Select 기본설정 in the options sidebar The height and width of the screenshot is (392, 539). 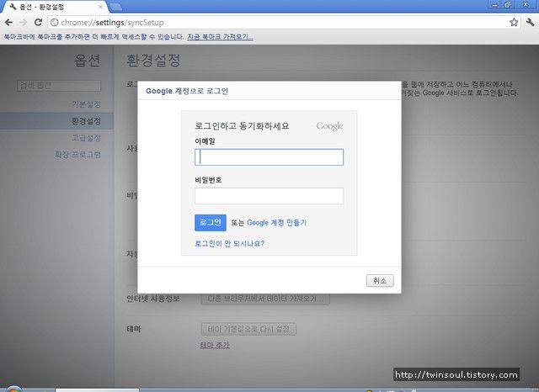[86, 104]
